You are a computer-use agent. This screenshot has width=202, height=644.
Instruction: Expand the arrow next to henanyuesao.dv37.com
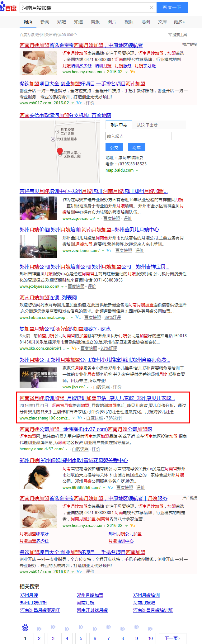click(x=67, y=449)
